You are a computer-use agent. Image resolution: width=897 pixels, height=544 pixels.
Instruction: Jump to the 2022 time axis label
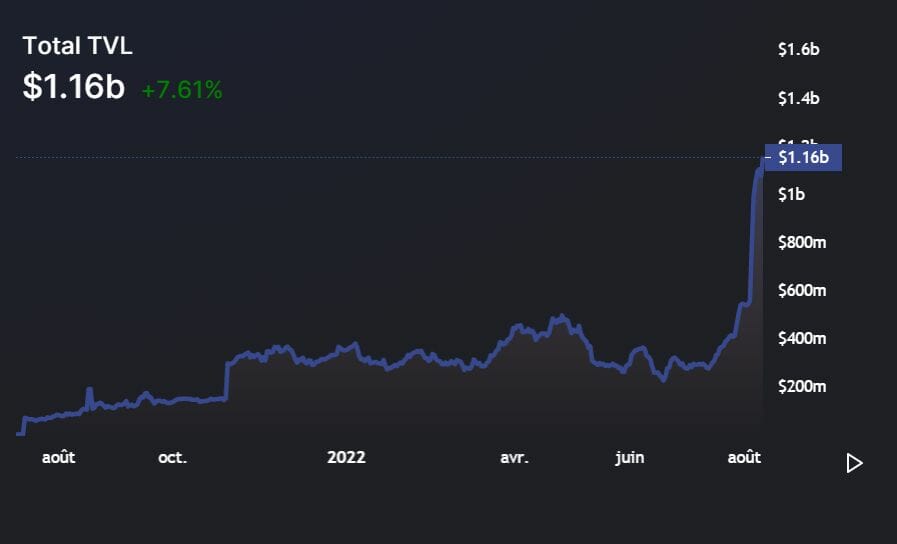(346, 457)
